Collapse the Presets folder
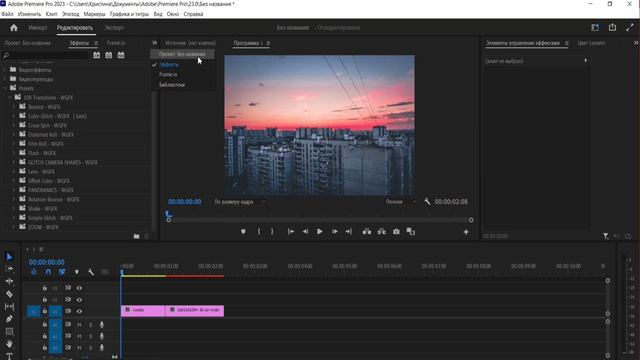This screenshot has height=360, width=640. click(5, 88)
